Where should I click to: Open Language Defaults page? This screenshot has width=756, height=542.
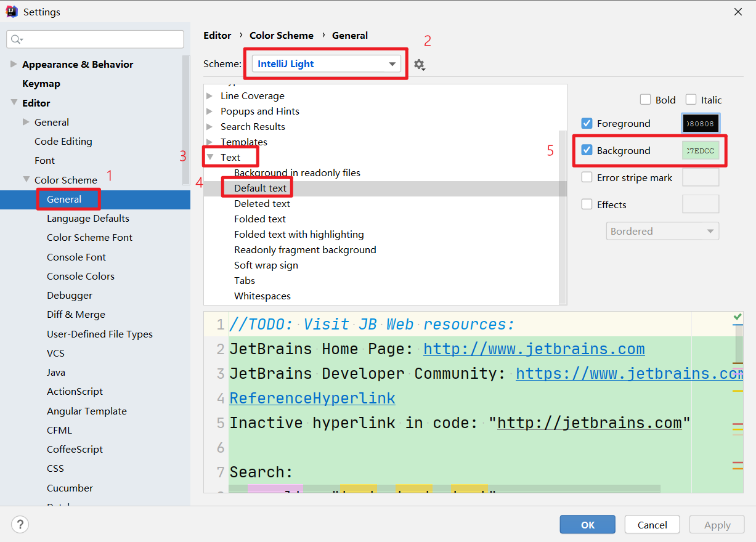pyautogui.click(x=88, y=219)
